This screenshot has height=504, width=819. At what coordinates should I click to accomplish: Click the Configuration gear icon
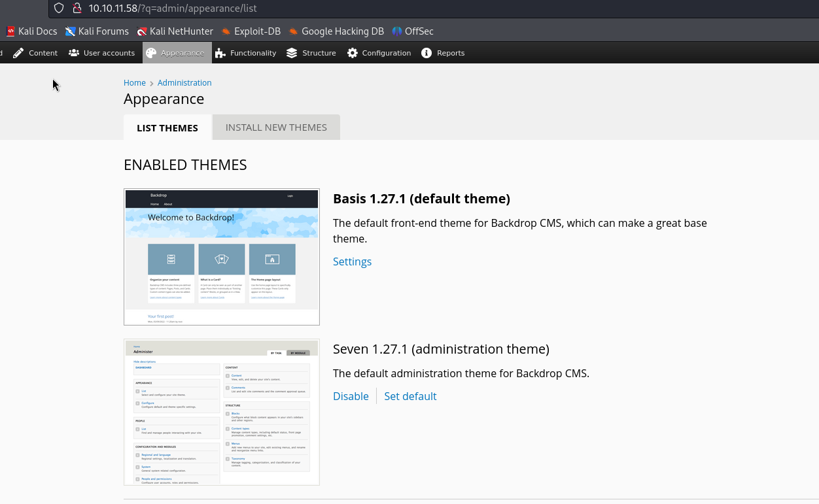[x=353, y=53]
